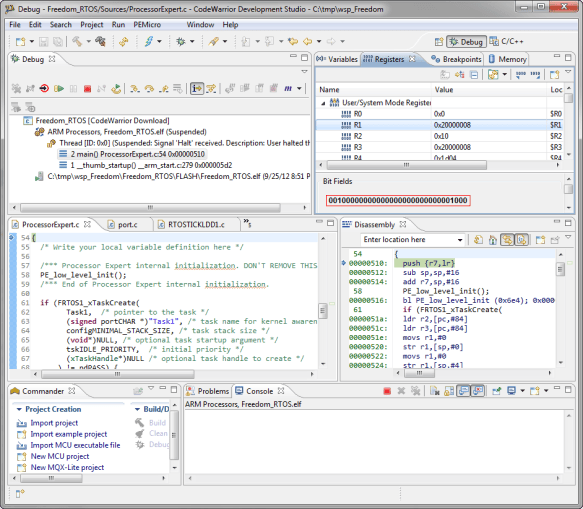Click the Step Over icon
This screenshot has height=509, width=583.
click(x=149, y=88)
